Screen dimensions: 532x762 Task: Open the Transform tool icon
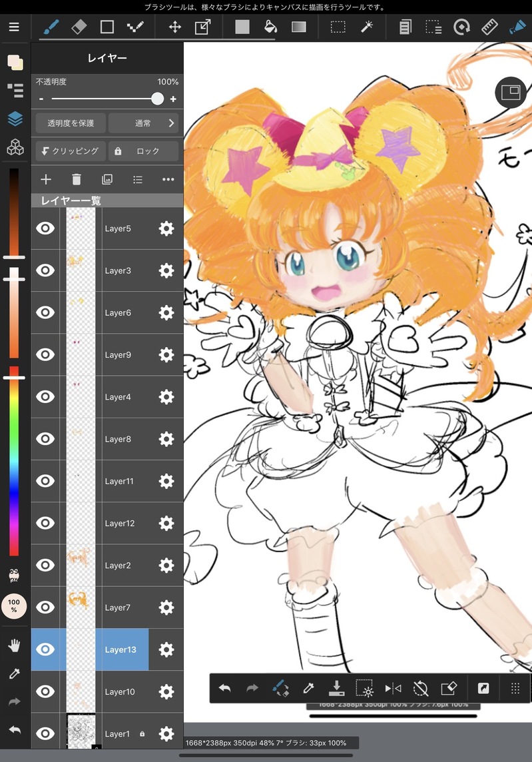point(202,27)
